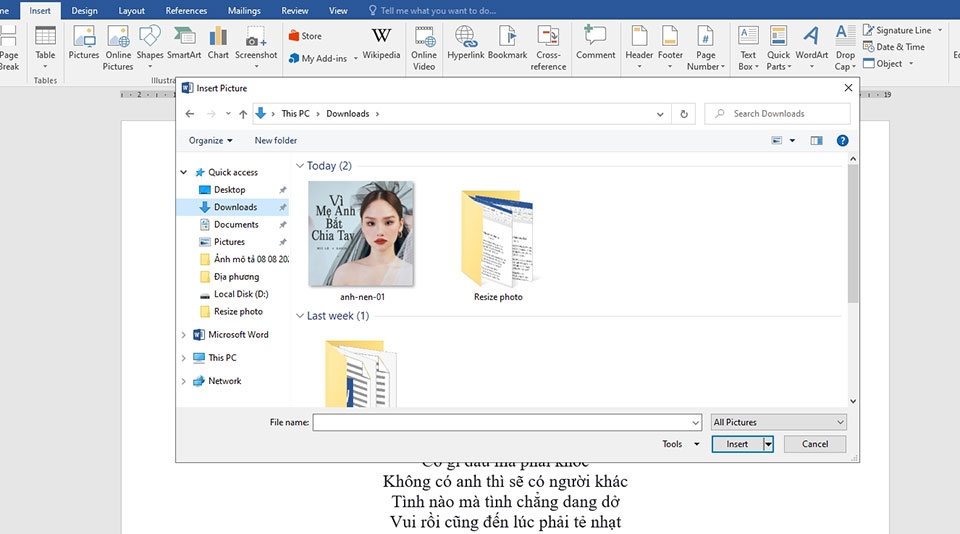Expand the Network tree node
This screenshot has height=534, width=960.
click(x=184, y=382)
